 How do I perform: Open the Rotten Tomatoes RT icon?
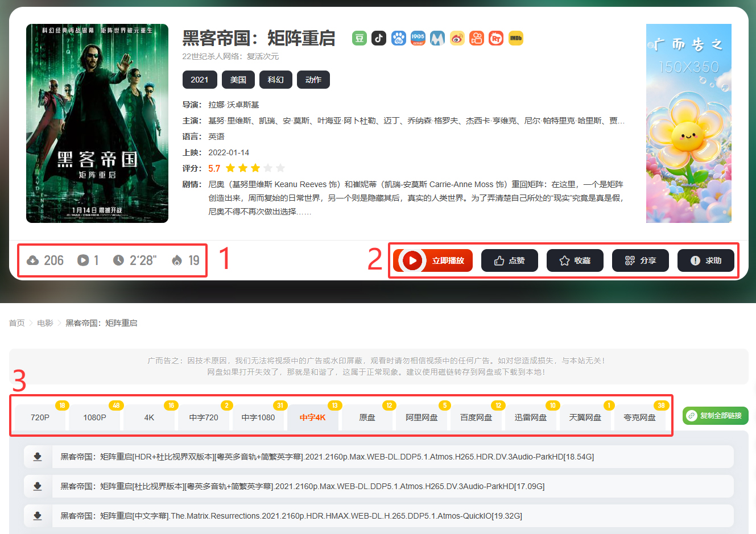496,38
